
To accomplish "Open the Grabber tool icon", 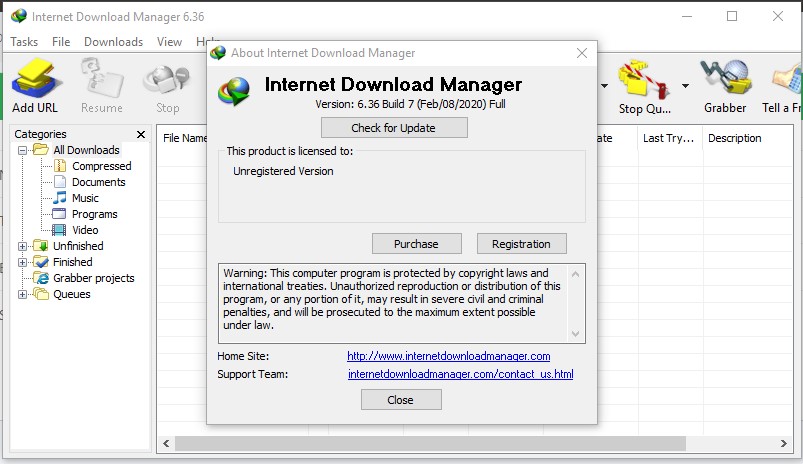I will pyautogui.click(x=725, y=78).
